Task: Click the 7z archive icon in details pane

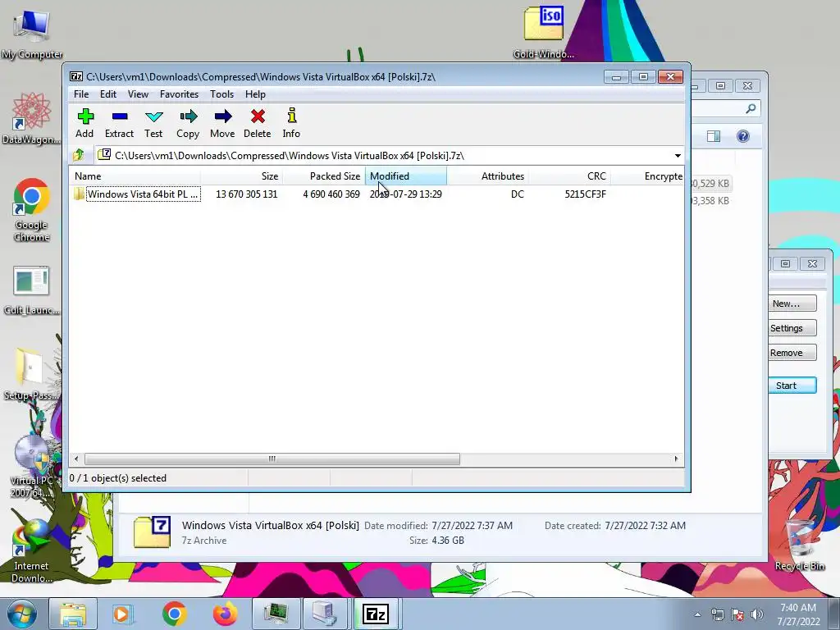Action: click(152, 532)
